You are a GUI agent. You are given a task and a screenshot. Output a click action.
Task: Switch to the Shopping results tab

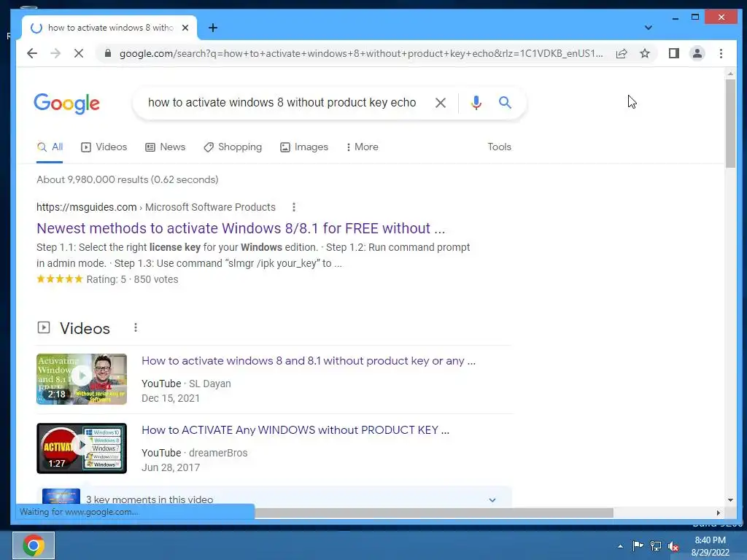click(233, 147)
